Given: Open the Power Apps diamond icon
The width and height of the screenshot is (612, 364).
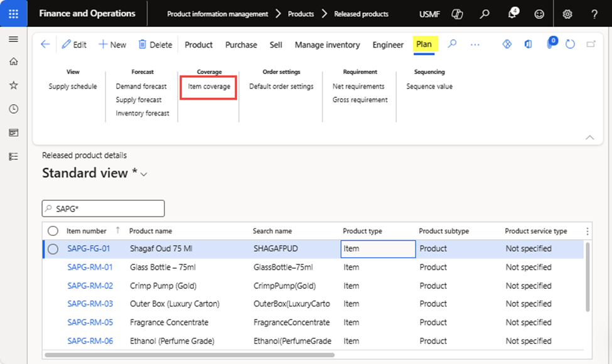Looking at the screenshot, I should 507,44.
